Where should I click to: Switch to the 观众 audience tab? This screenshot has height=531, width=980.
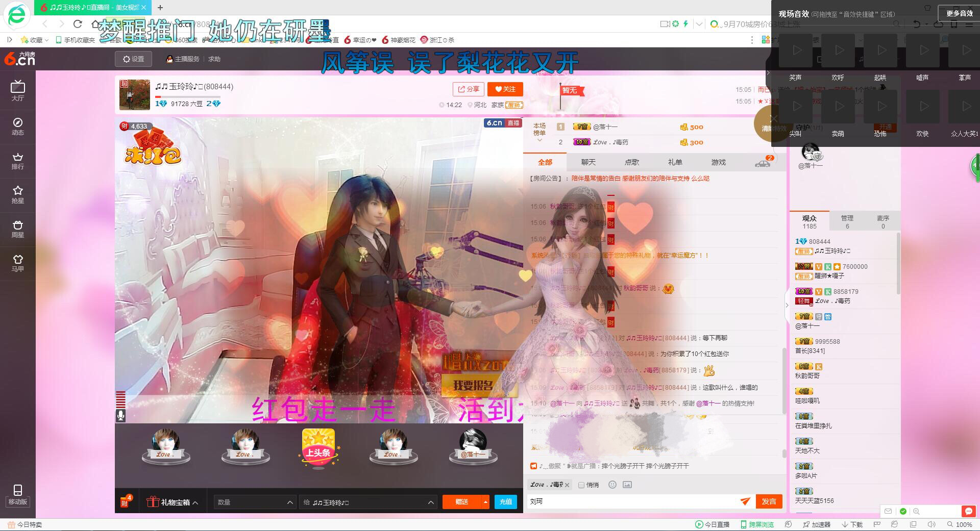[810, 222]
